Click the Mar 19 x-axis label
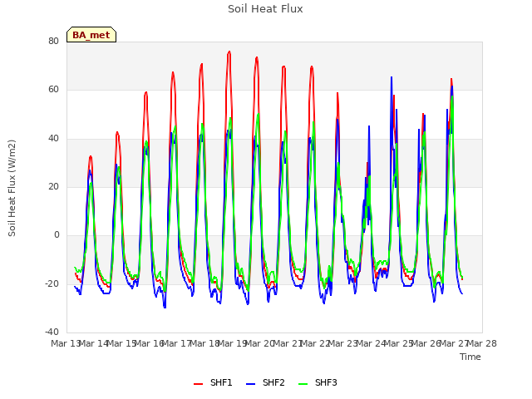532x399 pixels. tap(232, 343)
